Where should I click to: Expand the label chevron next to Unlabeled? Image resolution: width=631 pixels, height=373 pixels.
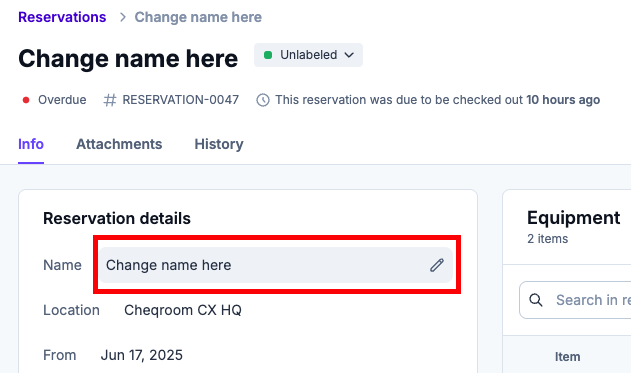click(x=349, y=55)
